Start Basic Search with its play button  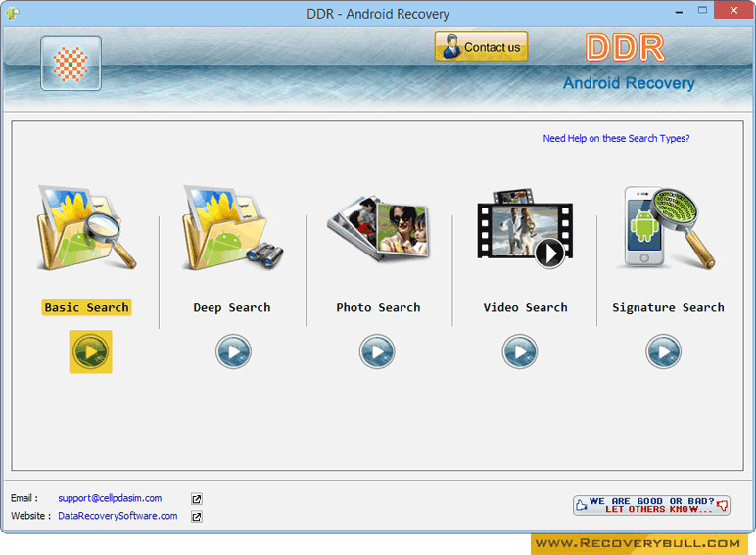click(91, 351)
